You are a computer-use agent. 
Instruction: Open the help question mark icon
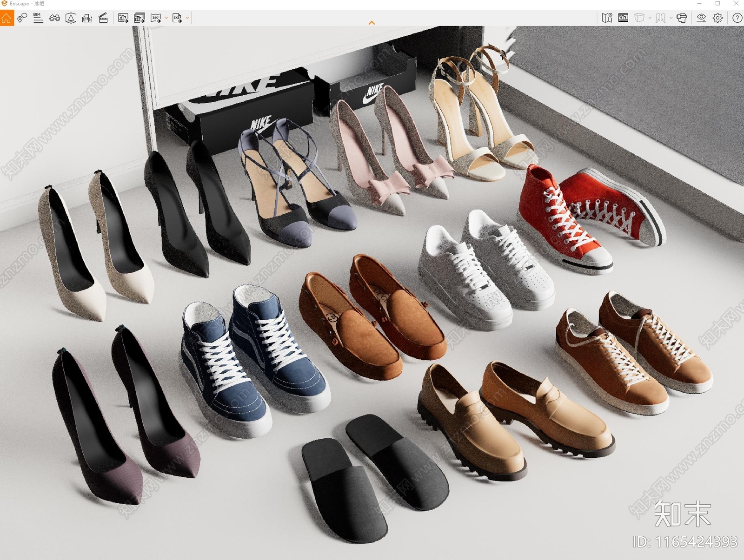(x=737, y=18)
